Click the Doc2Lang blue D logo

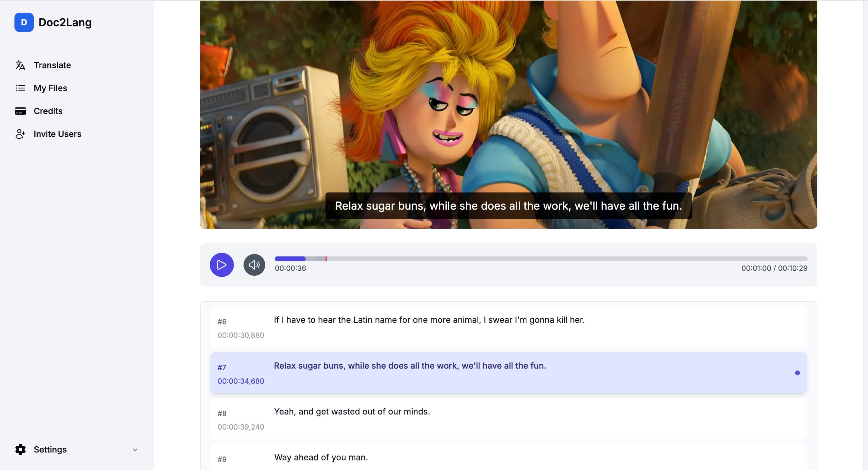[24, 22]
